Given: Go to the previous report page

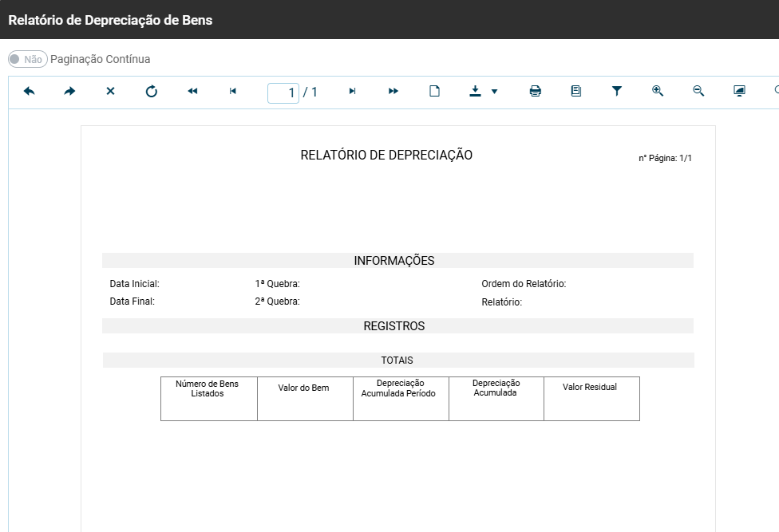Looking at the screenshot, I should 233,92.
